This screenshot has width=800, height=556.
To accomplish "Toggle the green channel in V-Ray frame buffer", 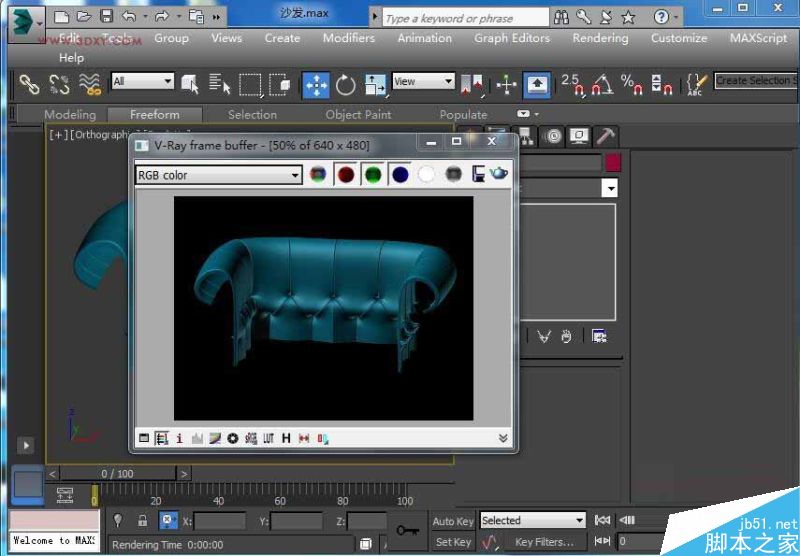I will pos(372,175).
